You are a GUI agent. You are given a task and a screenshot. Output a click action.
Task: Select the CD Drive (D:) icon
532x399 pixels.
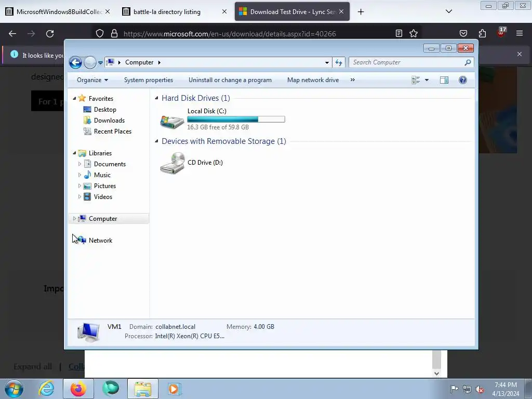172,163
